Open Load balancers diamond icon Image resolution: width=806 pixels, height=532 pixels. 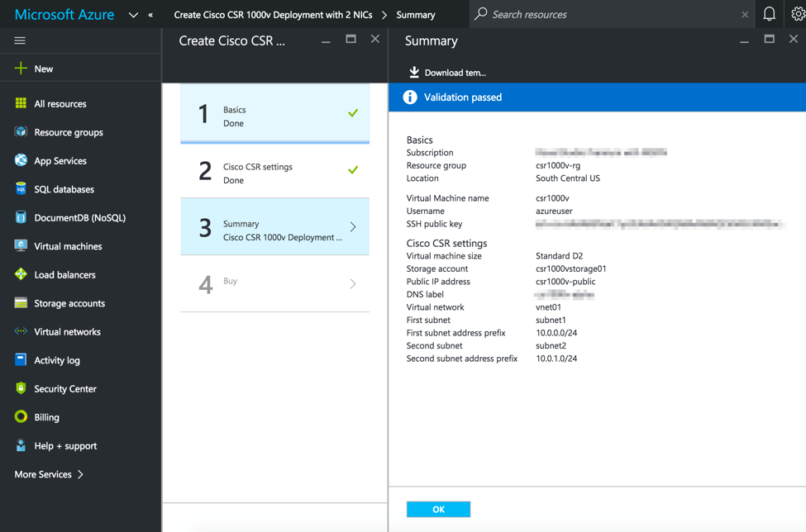click(21, 274)
